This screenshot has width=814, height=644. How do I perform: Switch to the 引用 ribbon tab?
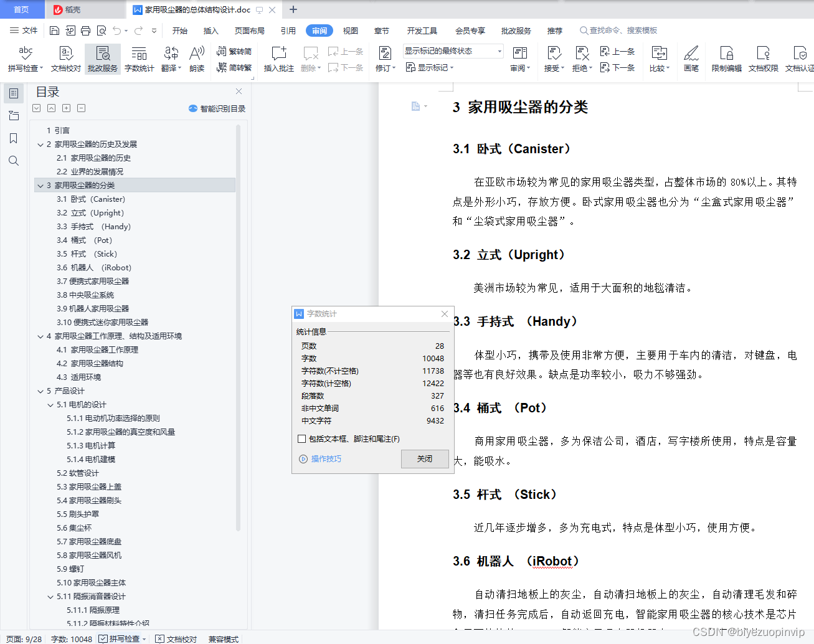pyautogui.click(x=288, y=31)
